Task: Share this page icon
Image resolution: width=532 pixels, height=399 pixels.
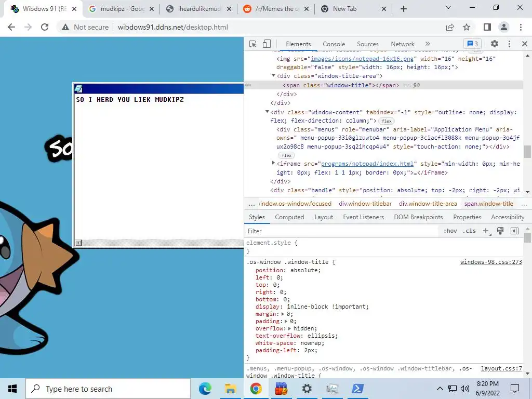Action: click(450, 27)
